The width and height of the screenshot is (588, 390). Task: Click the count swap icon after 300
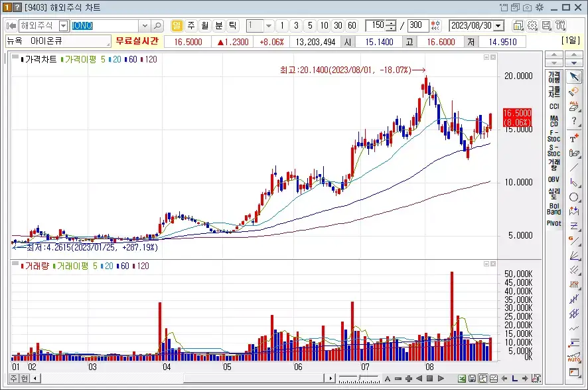[x=435, y=25]
